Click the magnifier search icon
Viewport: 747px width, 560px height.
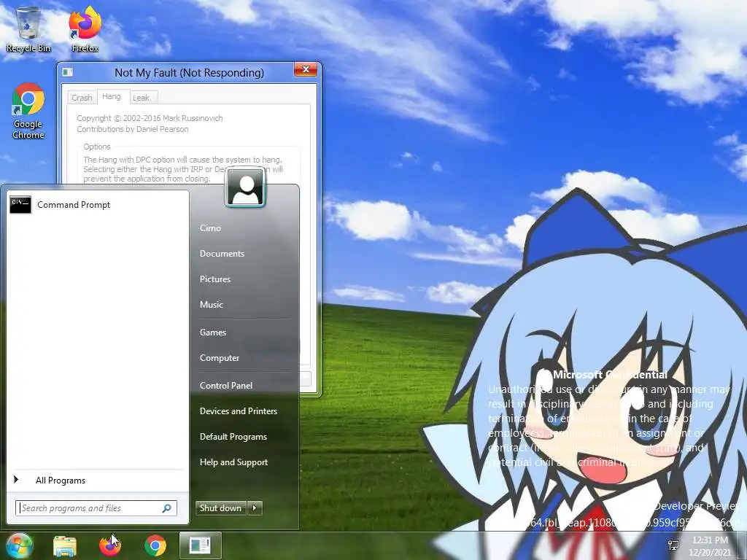[x=167, y=508]
